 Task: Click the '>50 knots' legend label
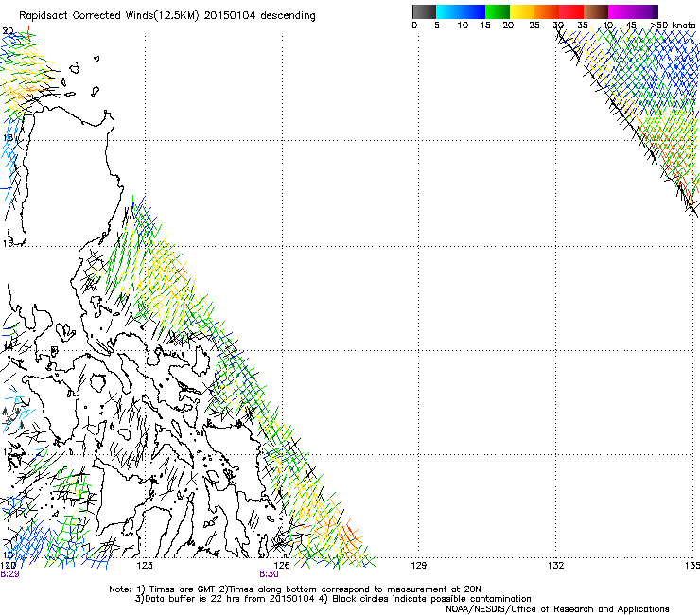pyautogui.click(x=674, y=25)
